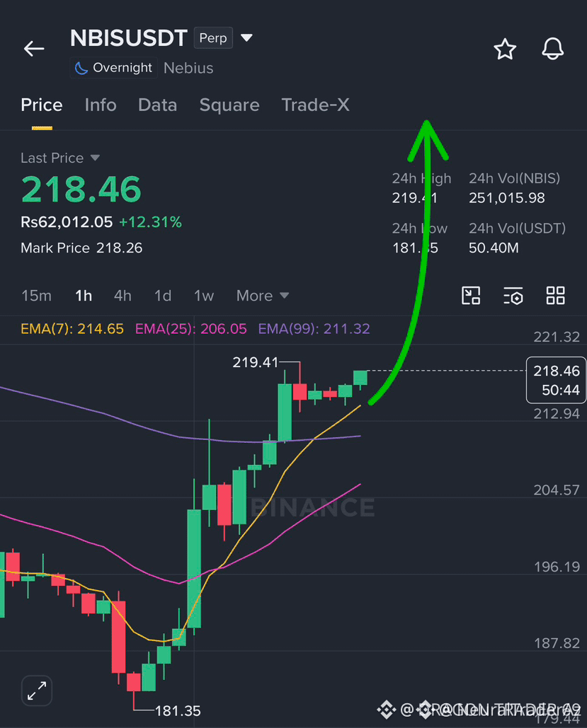The image size is (587, 728).
Task: Tap the 24h Vol(USDT) value 50.40M
Action: [494, 248]
